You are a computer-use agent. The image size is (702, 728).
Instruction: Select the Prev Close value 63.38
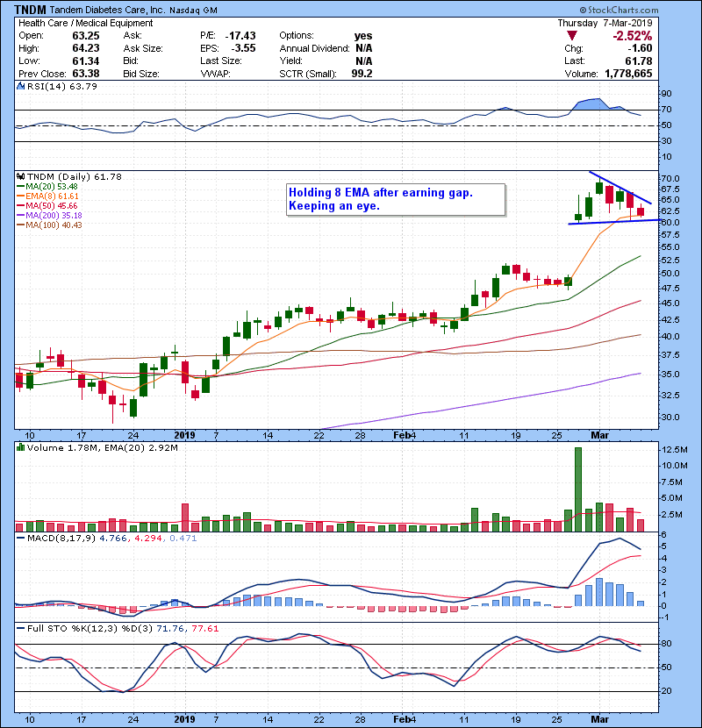[85, 74]
